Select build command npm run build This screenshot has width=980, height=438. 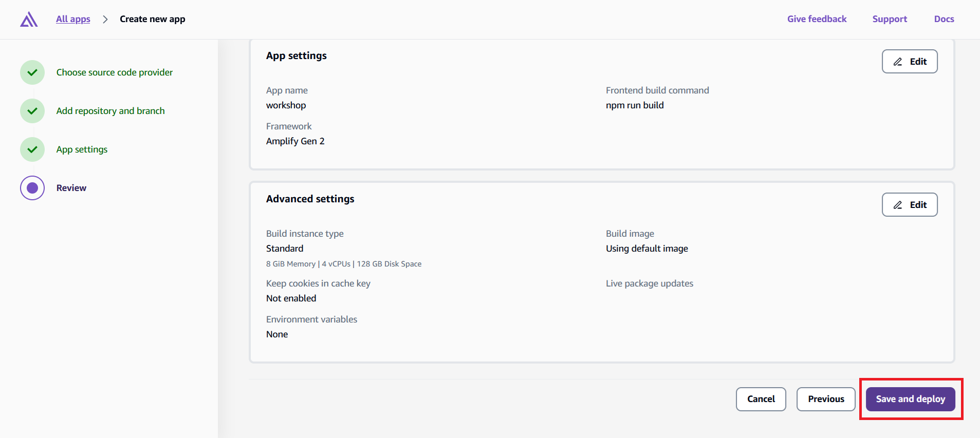(x=635, y=105)
